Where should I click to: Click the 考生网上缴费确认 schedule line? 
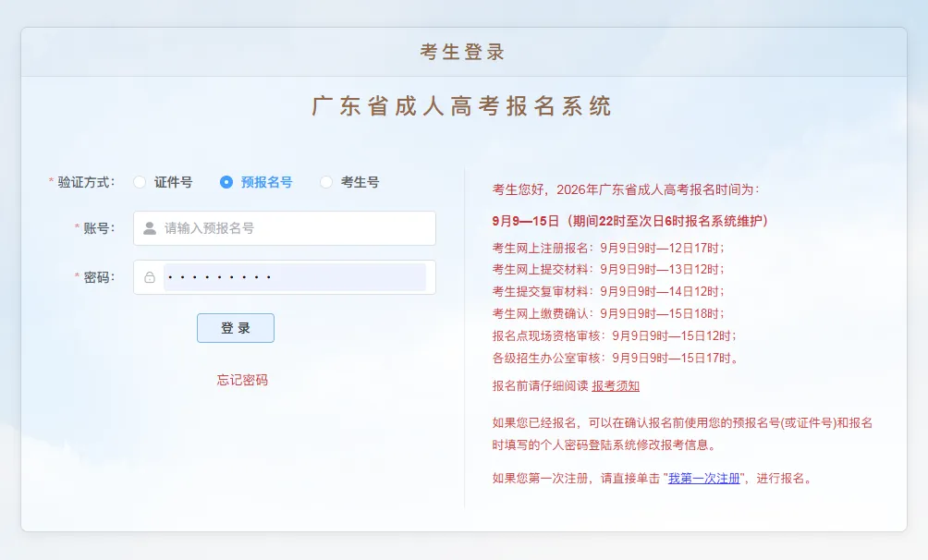point(608,314)
